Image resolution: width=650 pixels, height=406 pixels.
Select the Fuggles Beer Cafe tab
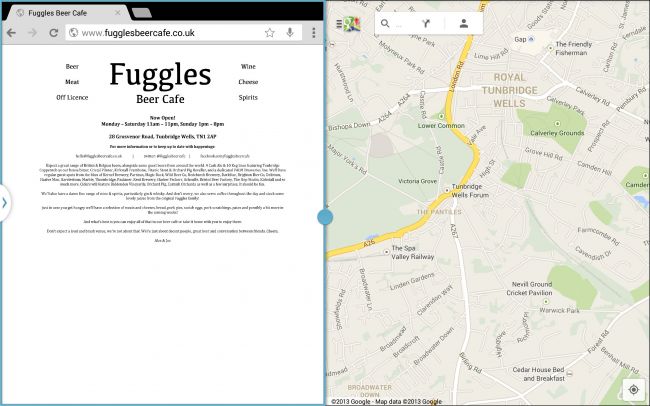[60, 13]
